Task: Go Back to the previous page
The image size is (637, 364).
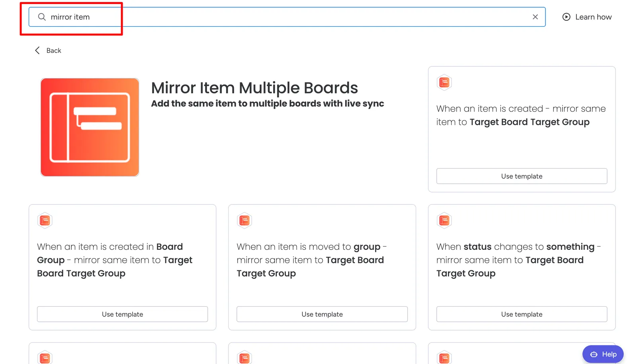Action: (x=48, y=51)
